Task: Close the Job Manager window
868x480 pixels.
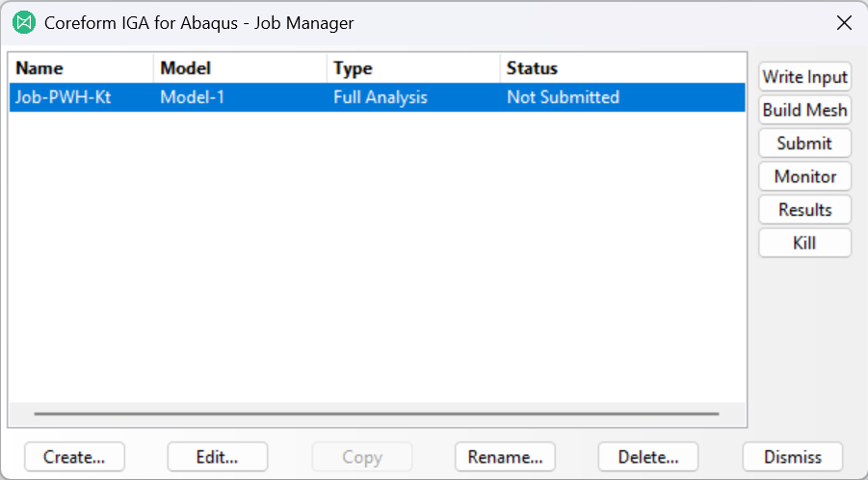Action: (844, 23)
